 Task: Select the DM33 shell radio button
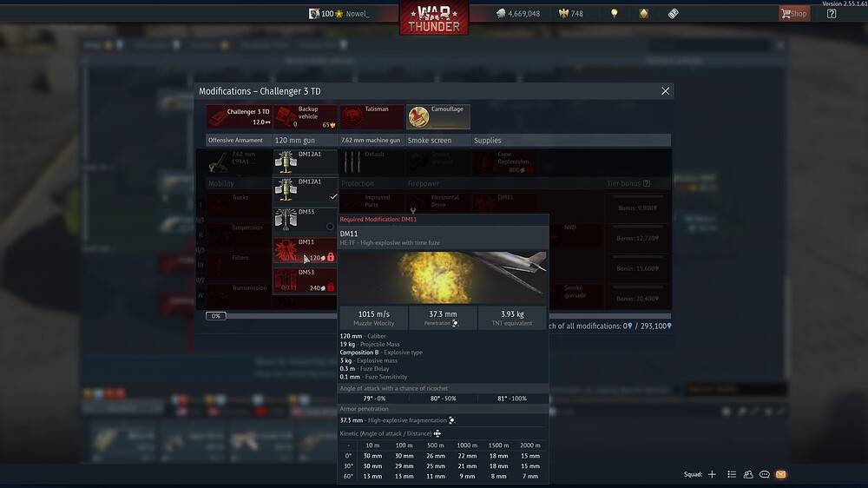[330, 226]
